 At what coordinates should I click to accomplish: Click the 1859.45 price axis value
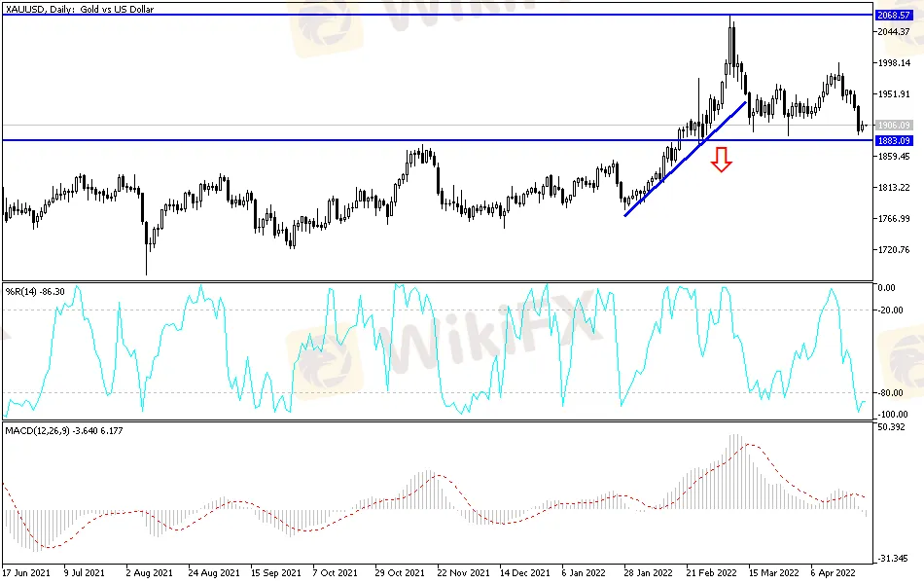point(893,157)
